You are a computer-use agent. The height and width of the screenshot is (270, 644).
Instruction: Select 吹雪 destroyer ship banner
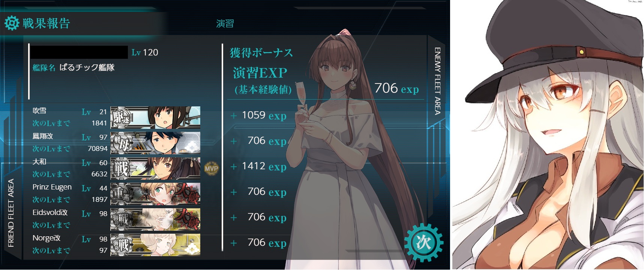155,117
